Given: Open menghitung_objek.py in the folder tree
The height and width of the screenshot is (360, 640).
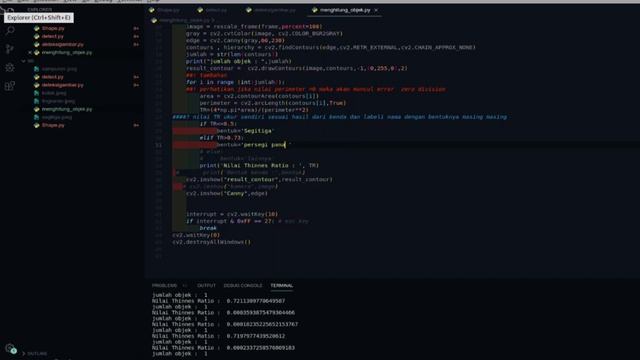Looking at the screenshot, I should [x=67, y=109].
